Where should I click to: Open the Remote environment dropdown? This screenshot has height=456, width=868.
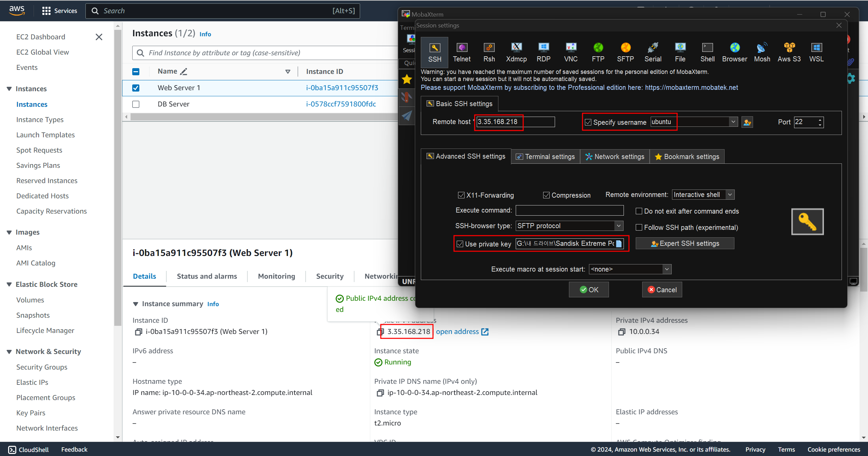pos(730,195)
